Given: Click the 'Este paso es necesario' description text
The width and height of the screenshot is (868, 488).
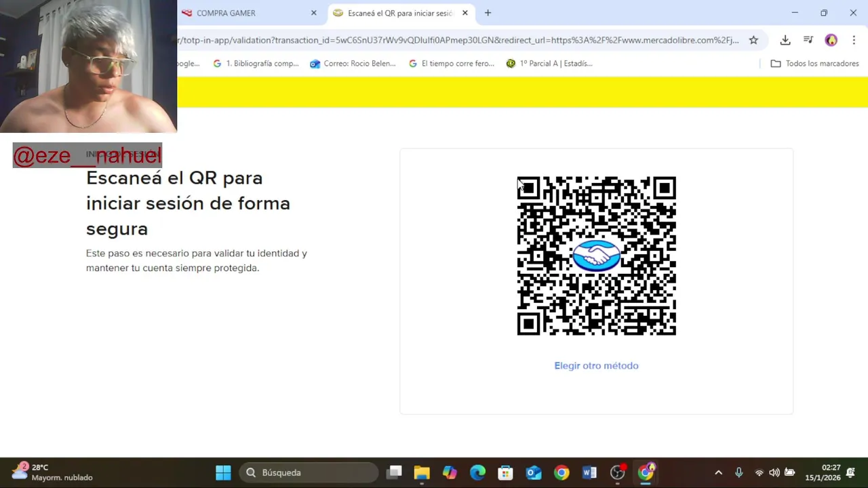Looking at the screenshot, I should (x=197, y=260).
